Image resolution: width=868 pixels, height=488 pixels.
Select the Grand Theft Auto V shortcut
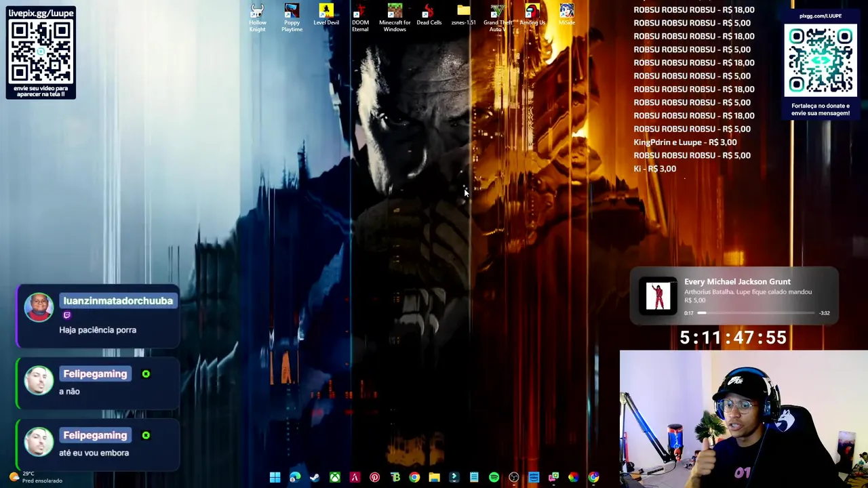tap(498, 17)
